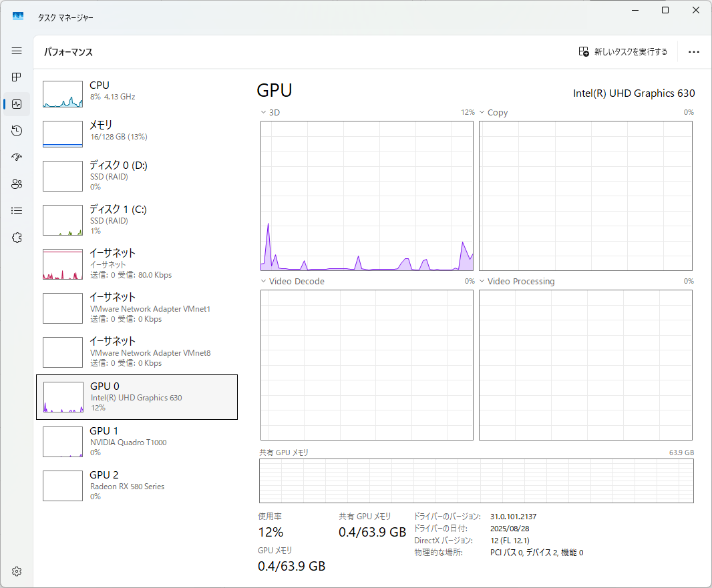
Task: Open Task Manager settings gear
Action: point(17,571)
